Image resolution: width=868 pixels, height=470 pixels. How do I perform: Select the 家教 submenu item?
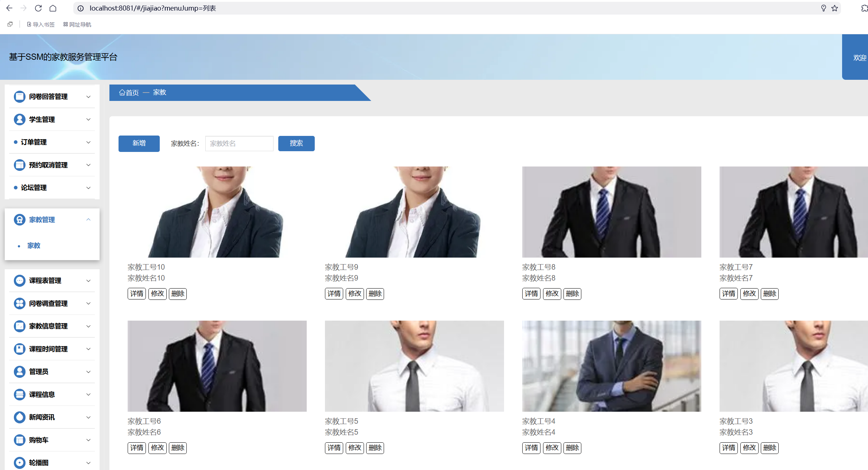tap(34, 246)
